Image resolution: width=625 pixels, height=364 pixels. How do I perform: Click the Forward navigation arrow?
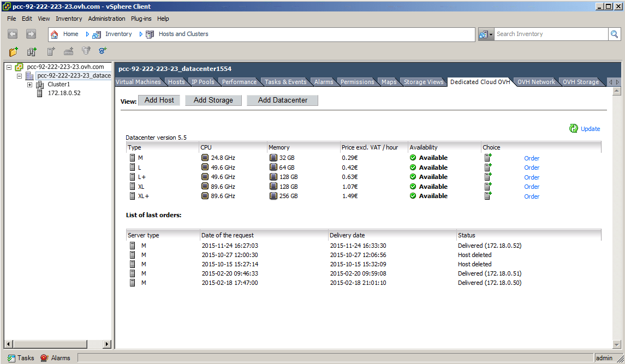(31, 34)
